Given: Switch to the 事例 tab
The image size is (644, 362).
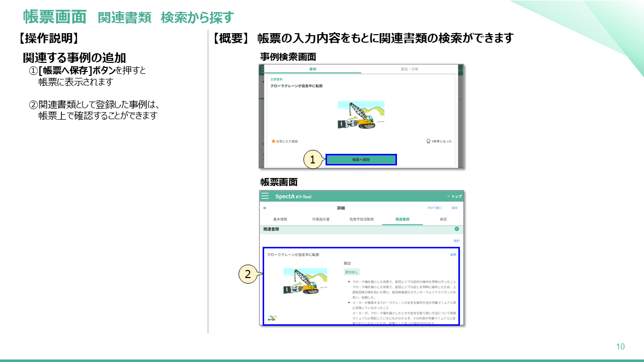Looking at the screenshot, I should tap(312, 69).
